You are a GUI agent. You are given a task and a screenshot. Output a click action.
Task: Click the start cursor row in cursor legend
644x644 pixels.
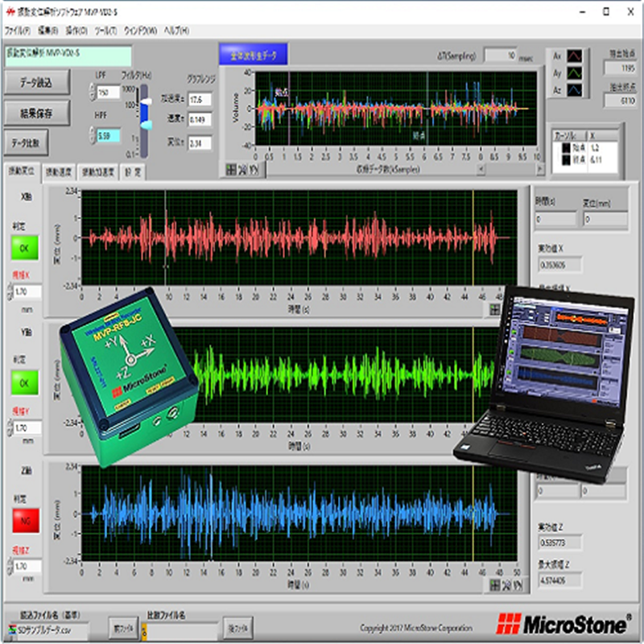[585, 148]
